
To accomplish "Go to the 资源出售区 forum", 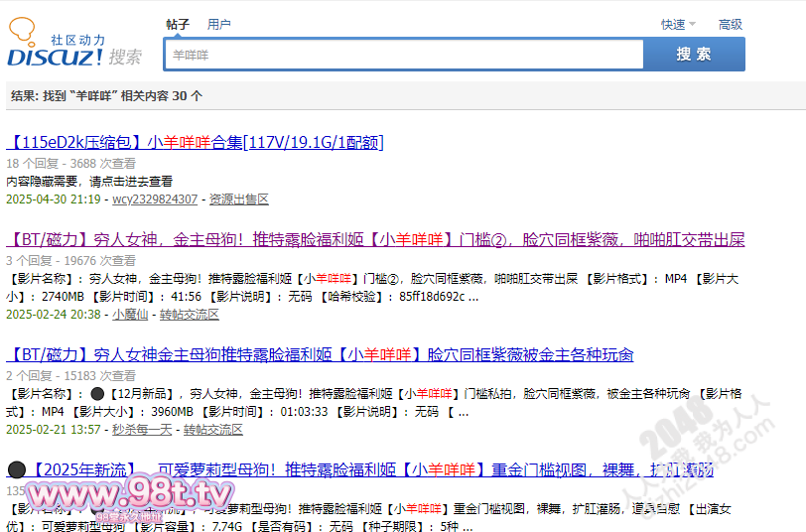I will coord(238,199).
